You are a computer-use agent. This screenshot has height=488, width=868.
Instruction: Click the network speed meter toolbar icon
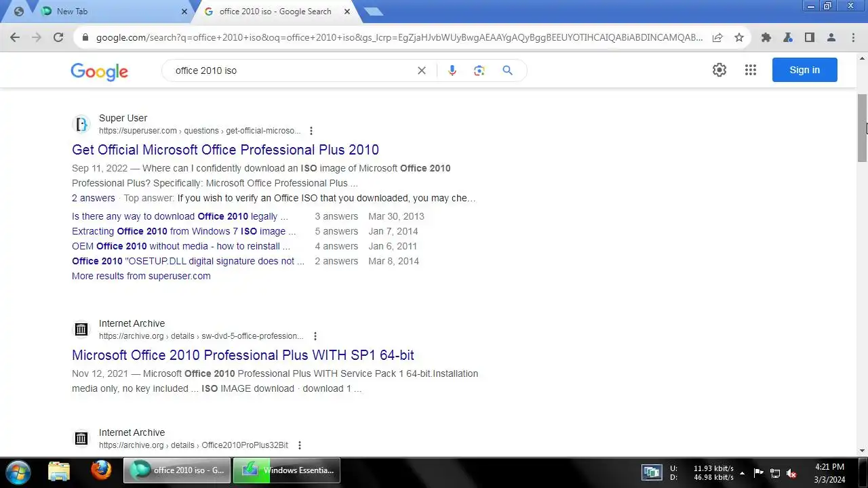coord(652,472)
